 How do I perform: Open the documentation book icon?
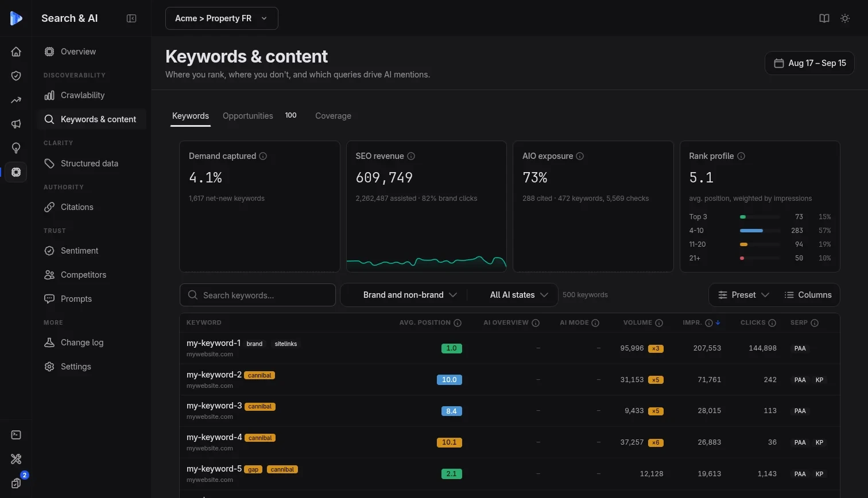(824, 18)
